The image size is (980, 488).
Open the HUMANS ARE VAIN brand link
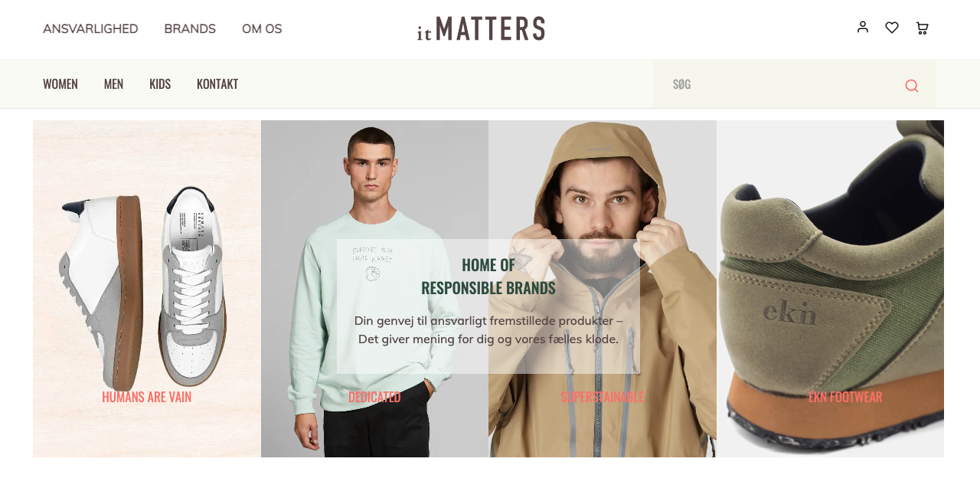click(147, 397)
